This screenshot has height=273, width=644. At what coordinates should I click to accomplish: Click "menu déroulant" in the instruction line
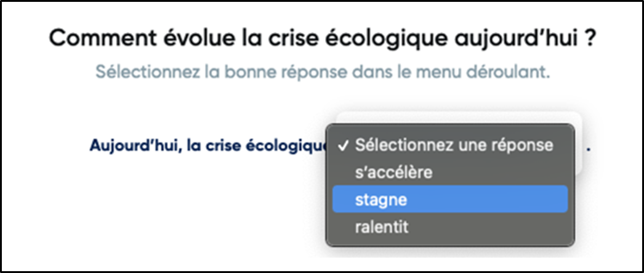(500, 71)
